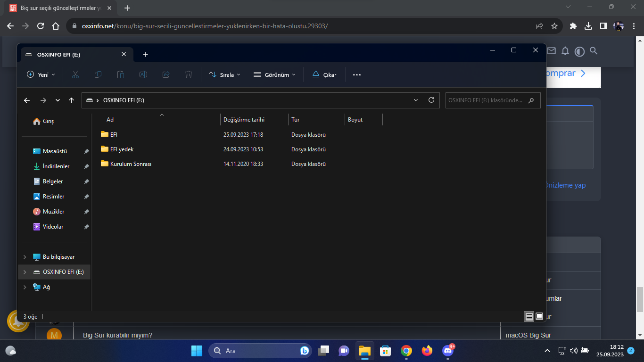Click the Delete trash icon in toolbar
Screen dimensions: 644x362
189,74
